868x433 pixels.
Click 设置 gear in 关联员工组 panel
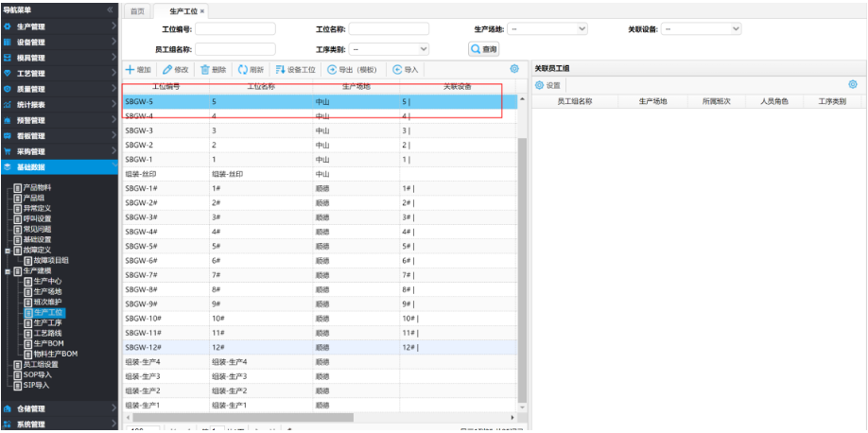[x=539, y=85]
